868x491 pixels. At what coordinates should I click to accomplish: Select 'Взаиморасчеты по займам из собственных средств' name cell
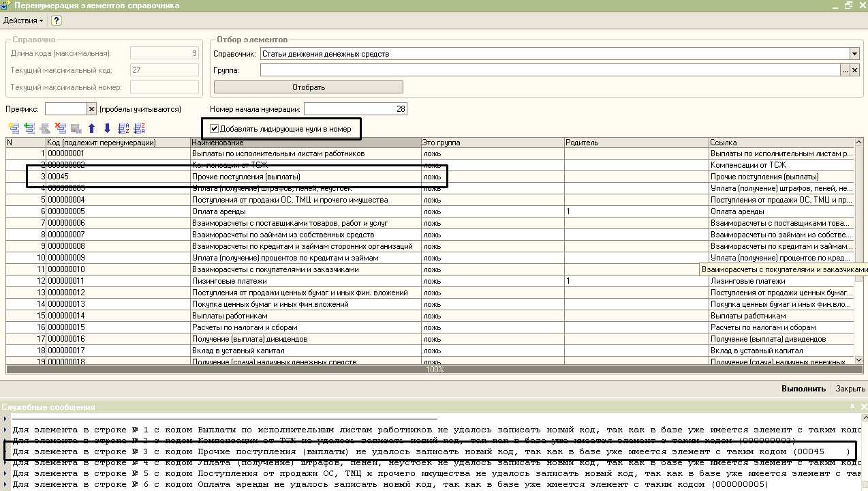click(x=306, y=235)
